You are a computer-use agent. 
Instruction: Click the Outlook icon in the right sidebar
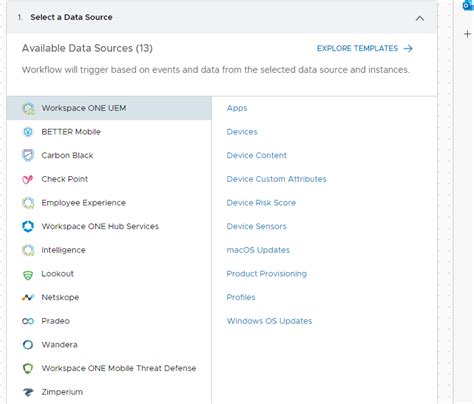tap(468, 5)
